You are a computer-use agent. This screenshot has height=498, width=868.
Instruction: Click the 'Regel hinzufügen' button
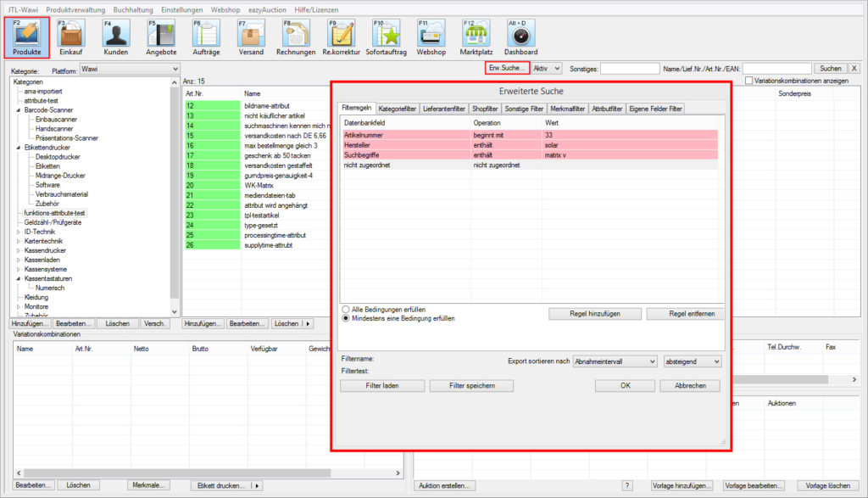coord(594,314)
